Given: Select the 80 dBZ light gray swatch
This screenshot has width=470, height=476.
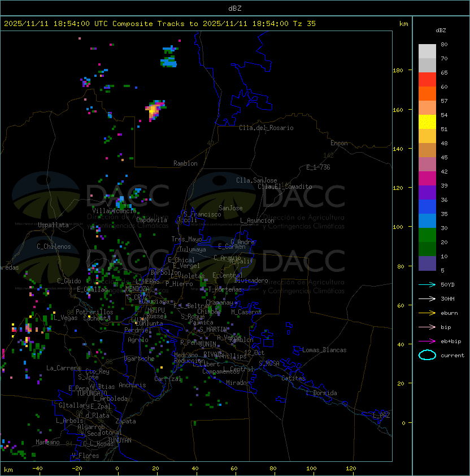Looking at the screenshot, I should pyautogui.click(x=427, y=51).
